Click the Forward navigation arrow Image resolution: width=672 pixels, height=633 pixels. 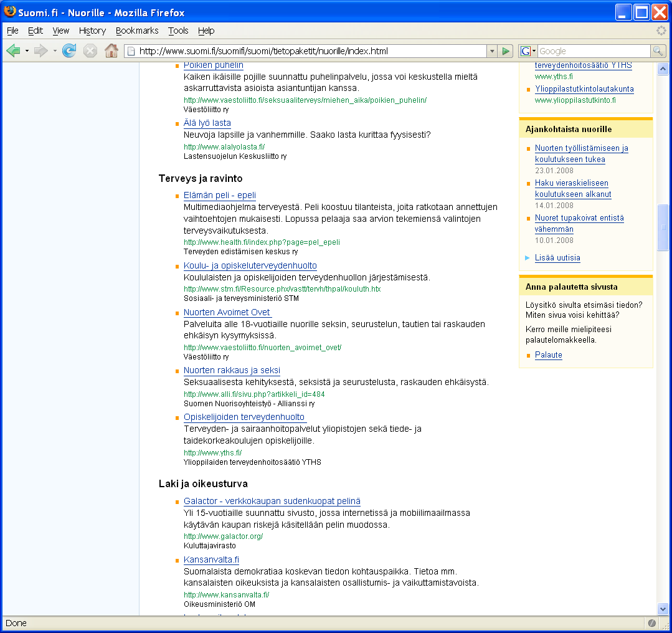coord(40,51)
